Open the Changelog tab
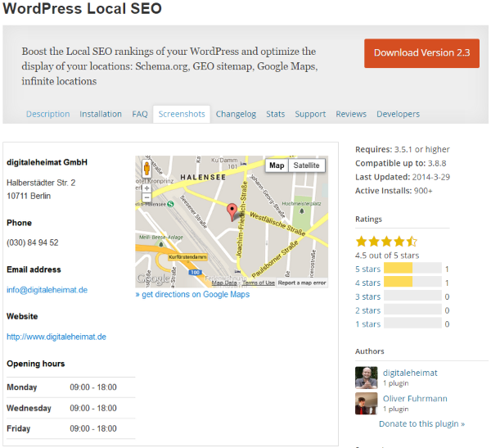The image size is (491, 448). (x=236, y=114)
